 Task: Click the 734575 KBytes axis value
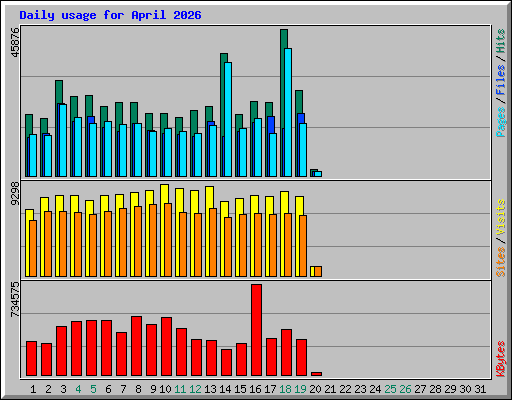coord(15,299)
